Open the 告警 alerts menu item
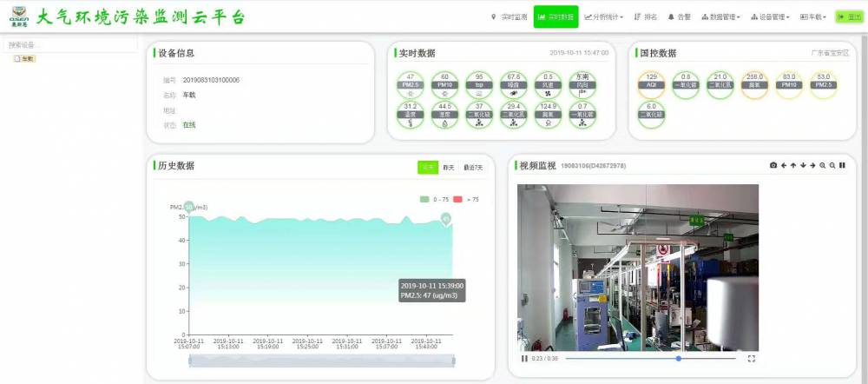Image resolution: width=868 pixels, height=384 pixels. (680, 17)
